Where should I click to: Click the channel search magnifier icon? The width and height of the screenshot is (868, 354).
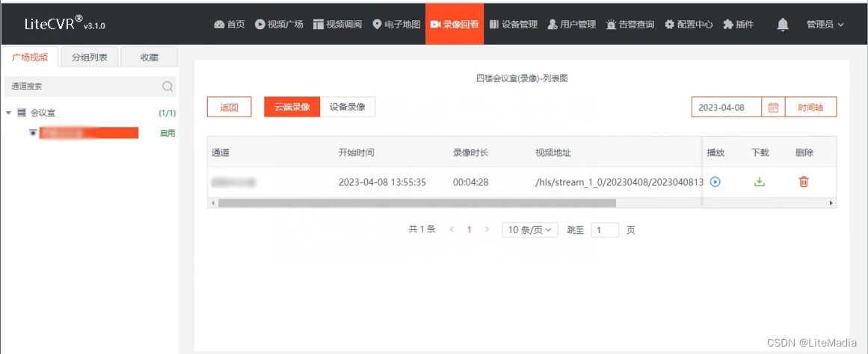167,87
